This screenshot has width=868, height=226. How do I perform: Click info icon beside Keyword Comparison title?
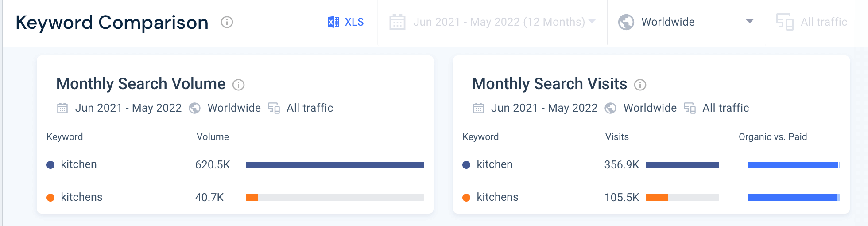click(x=227, y=22)
